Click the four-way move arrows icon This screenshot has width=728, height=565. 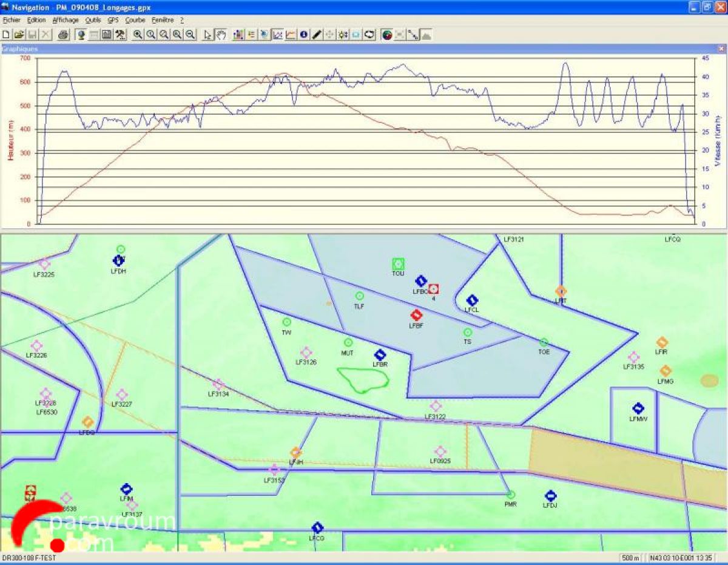click(330, 35)
